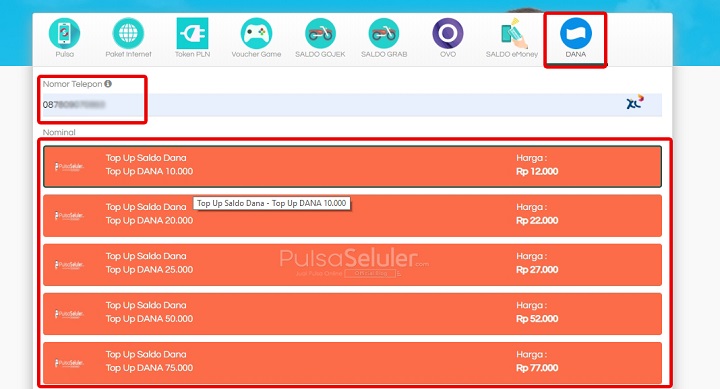This screenshot has width=720, height=389.
Task: Select the SALDO GOJEK motorbike icon
Action: pos(320,33)
